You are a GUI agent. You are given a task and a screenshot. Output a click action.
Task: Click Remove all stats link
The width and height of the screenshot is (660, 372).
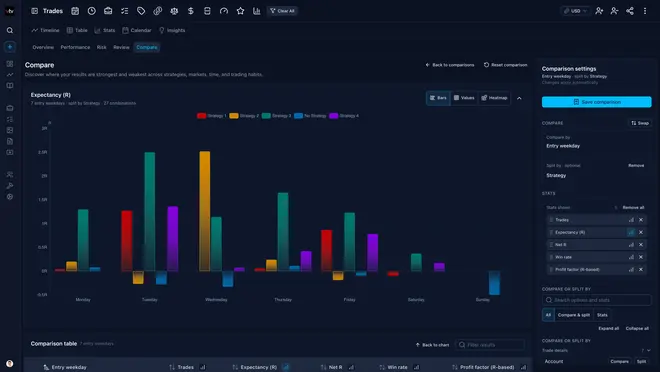pos(633,207)
